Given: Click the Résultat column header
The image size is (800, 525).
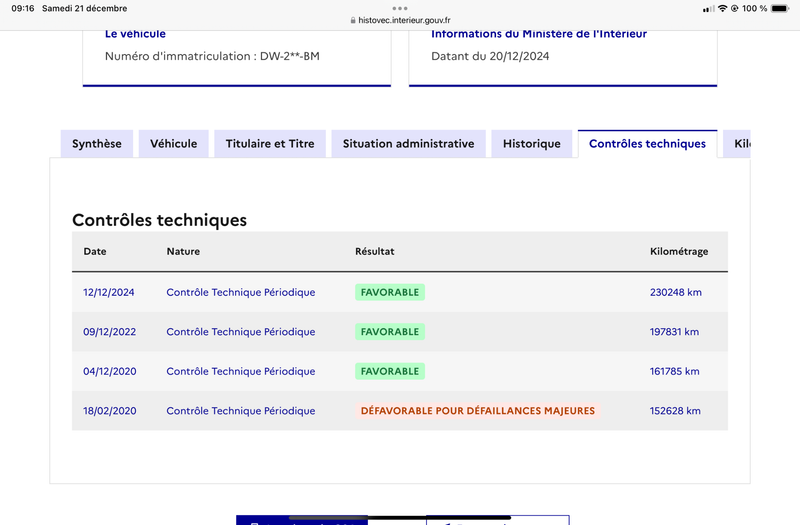Looking at the screenshot, I should coord(375,252).
